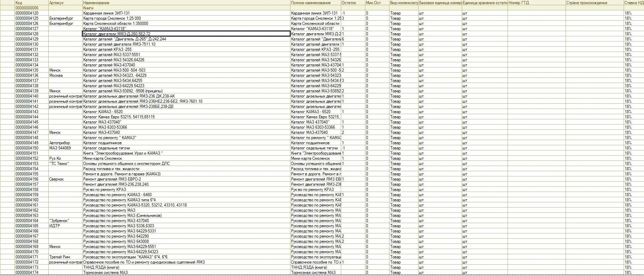Select 'ТННД ЯЗДА (книга)' in Наименование column
The width and height of the screenshot is (644, 276).
[x=186, y=267]
